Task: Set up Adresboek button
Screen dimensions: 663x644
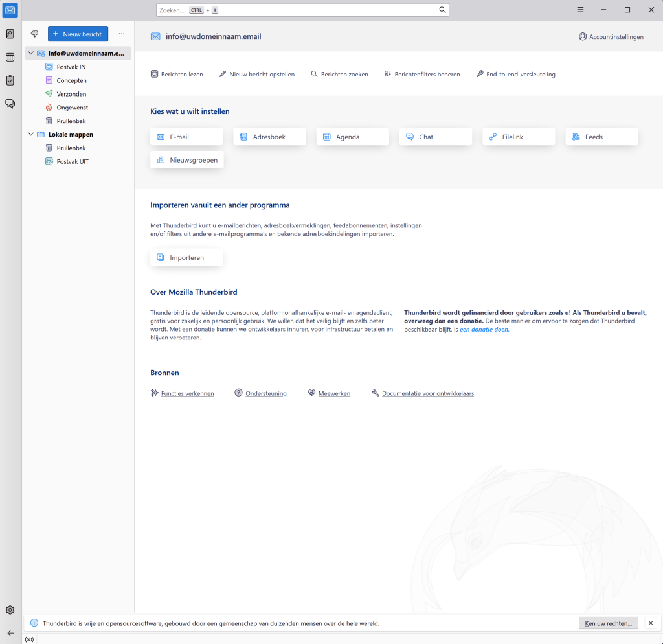Action: click(270, 137)
